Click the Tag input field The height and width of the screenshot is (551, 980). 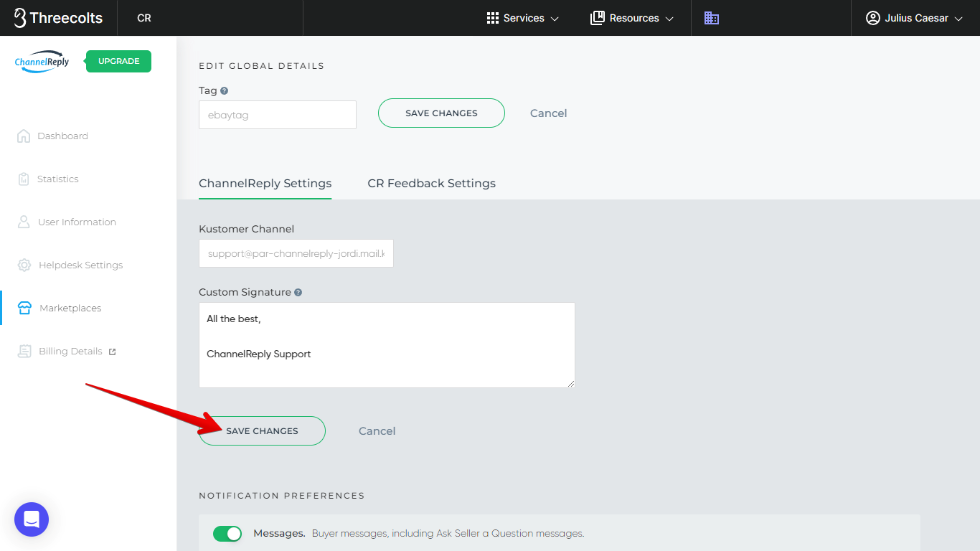tap(278, 115)
